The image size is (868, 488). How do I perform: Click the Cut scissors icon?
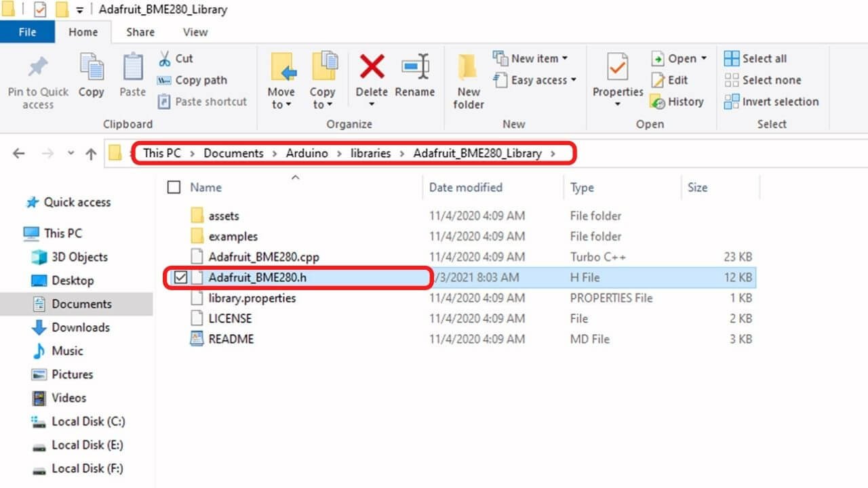[165, 59]
